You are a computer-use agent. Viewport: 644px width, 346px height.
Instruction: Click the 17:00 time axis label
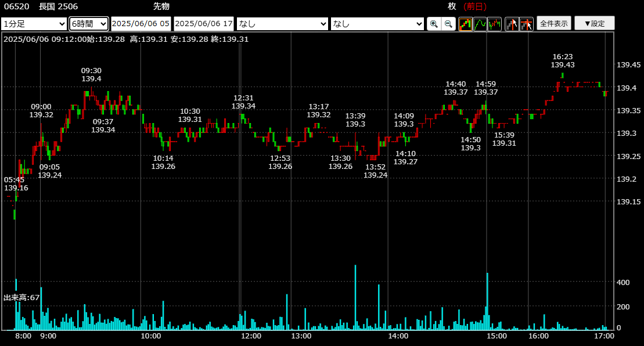click(x=604, y=336)
